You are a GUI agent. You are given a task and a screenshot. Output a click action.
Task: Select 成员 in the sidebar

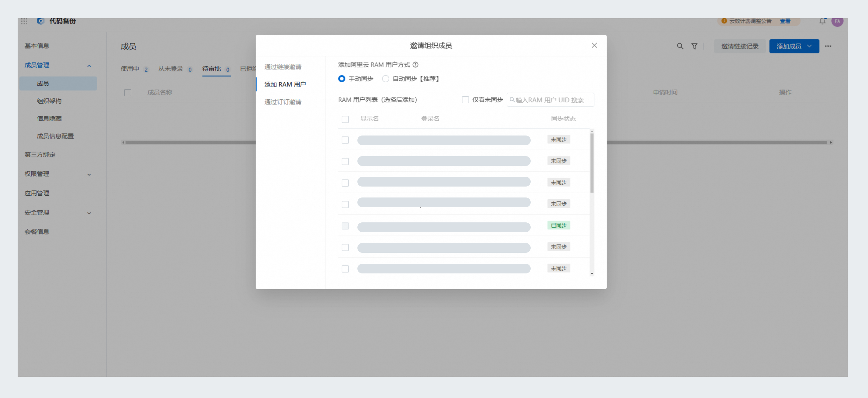click(58, 84)
